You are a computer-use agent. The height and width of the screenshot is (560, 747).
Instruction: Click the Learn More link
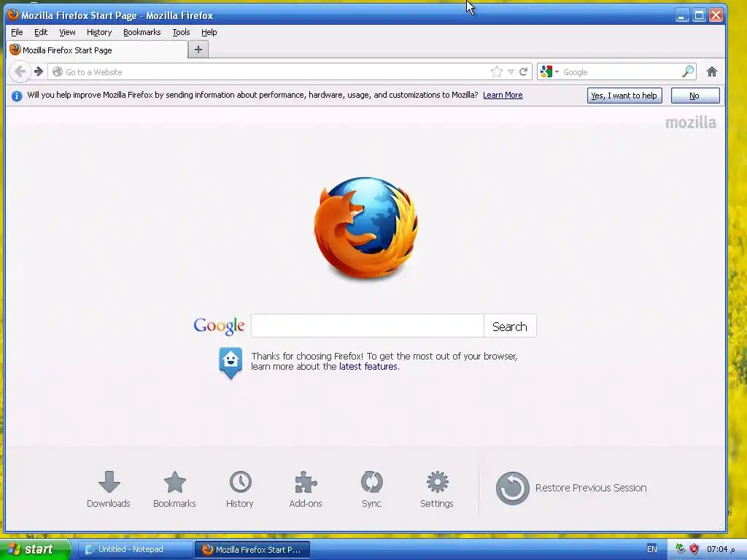click(x=503, y=95)
